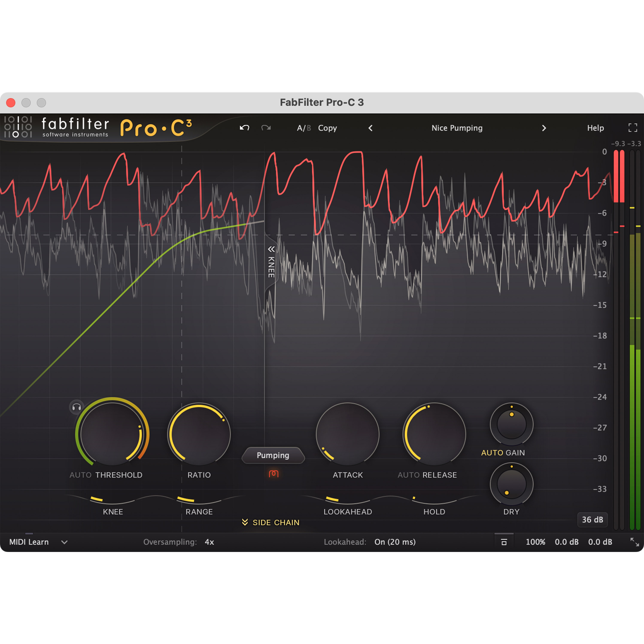Click the 36 dB range display button

pyautogui.click(x=593, y=520)
